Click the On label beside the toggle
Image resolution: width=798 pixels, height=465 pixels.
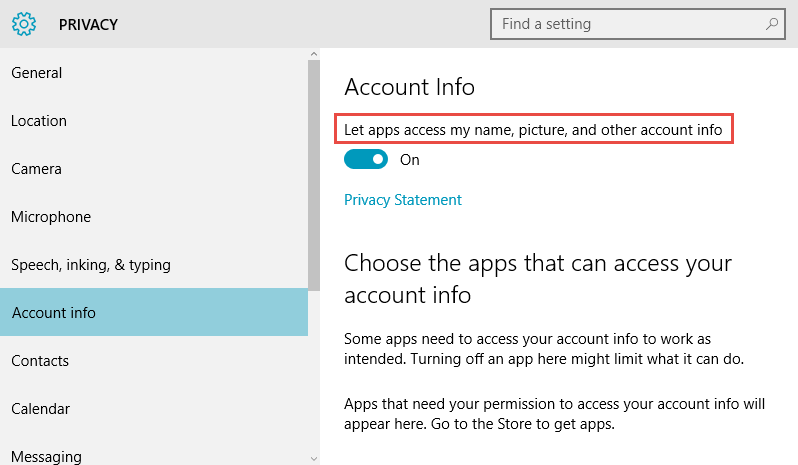410,160
